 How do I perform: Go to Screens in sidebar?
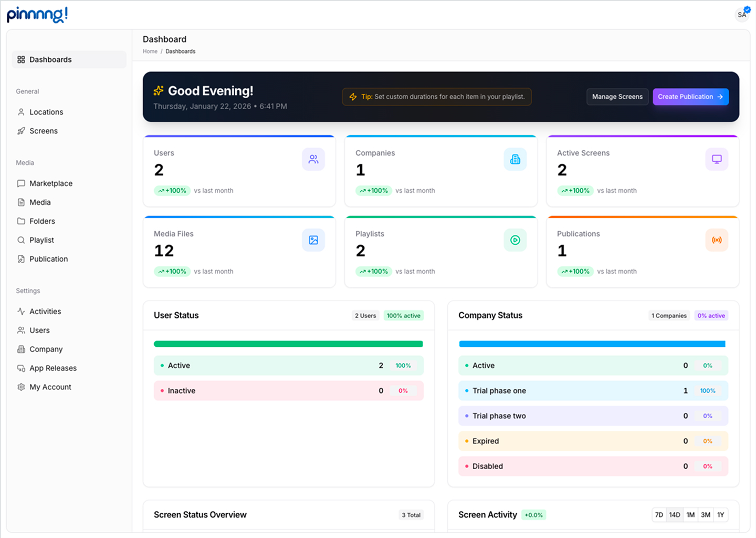[44, 131]
